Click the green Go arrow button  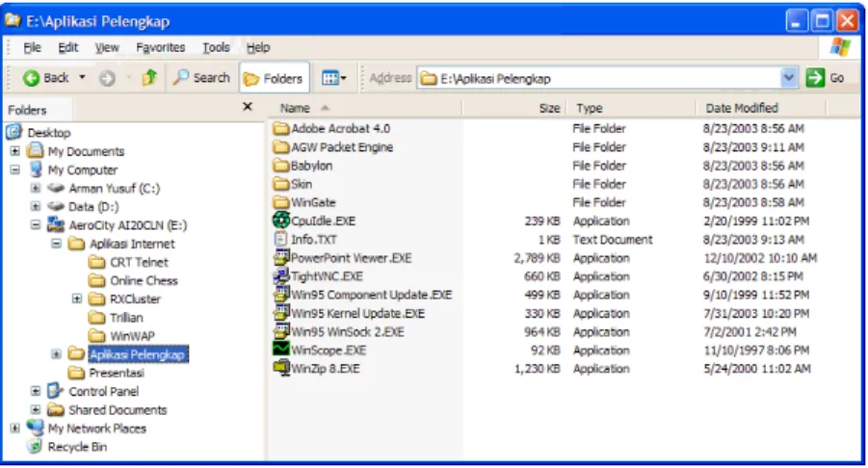pos(815,78)
